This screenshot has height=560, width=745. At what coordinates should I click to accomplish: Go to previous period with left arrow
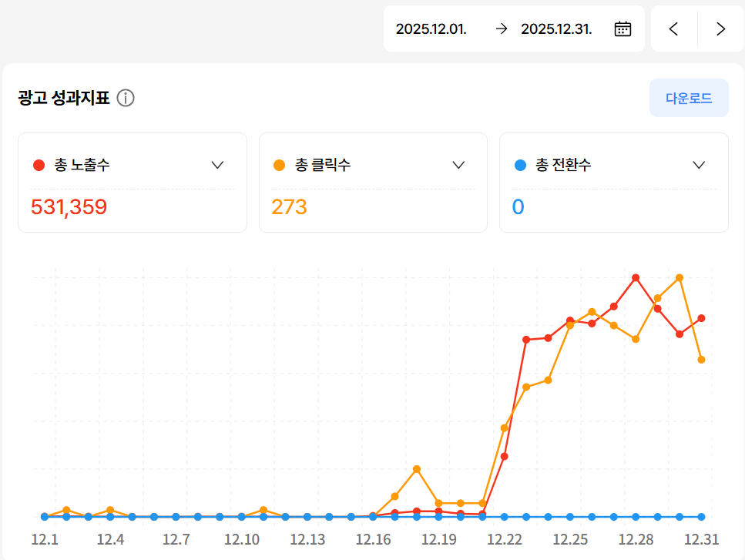click(673, 29)
